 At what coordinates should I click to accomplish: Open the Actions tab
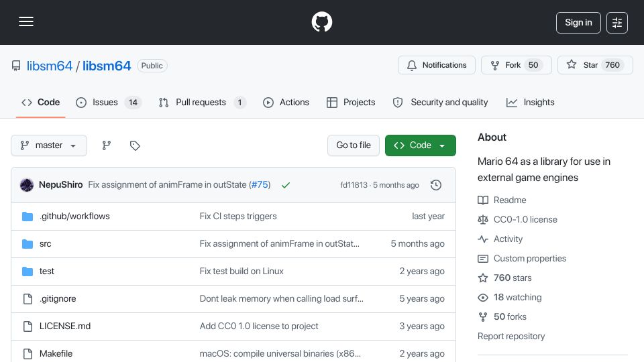pos(286,102)
